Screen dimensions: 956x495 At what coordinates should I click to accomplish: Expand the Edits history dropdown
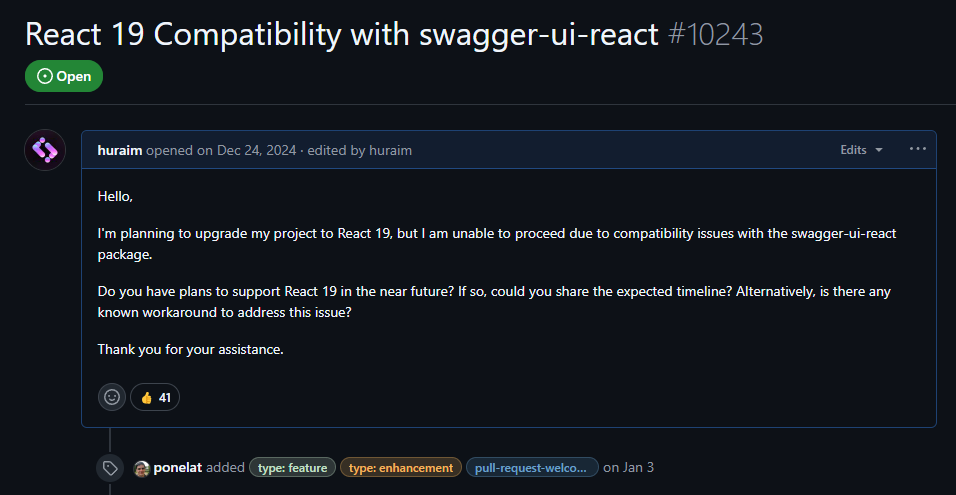[861, 150]
